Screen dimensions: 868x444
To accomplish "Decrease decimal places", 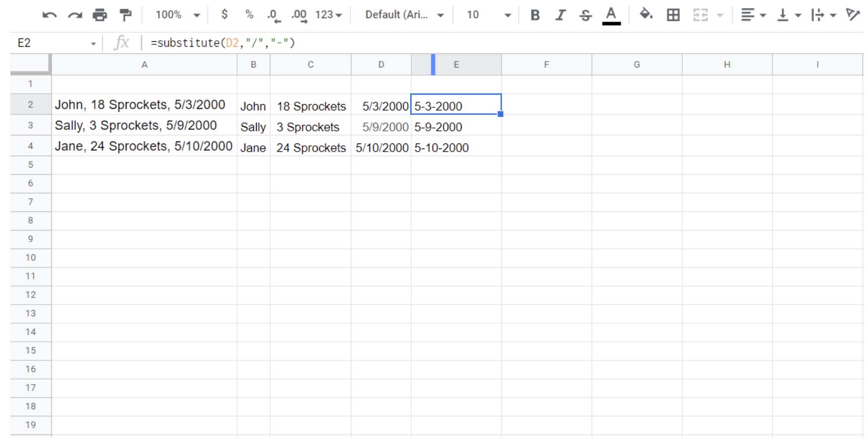I will point(273,16).
